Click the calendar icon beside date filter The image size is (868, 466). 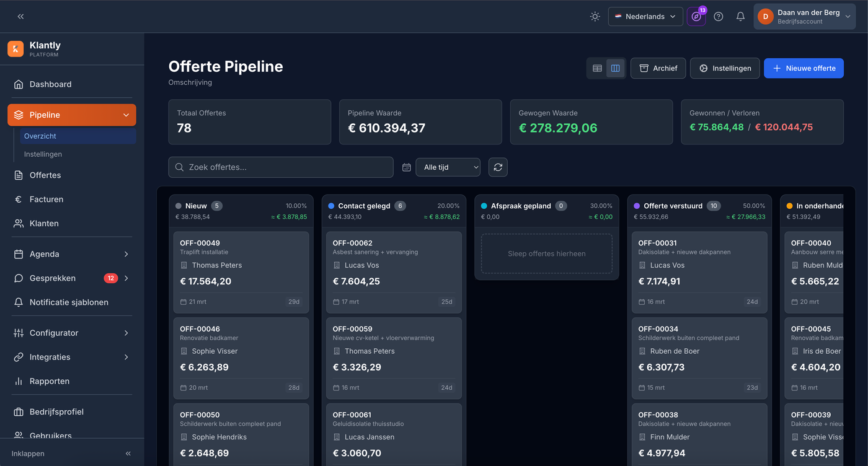(x=407, y=167)
